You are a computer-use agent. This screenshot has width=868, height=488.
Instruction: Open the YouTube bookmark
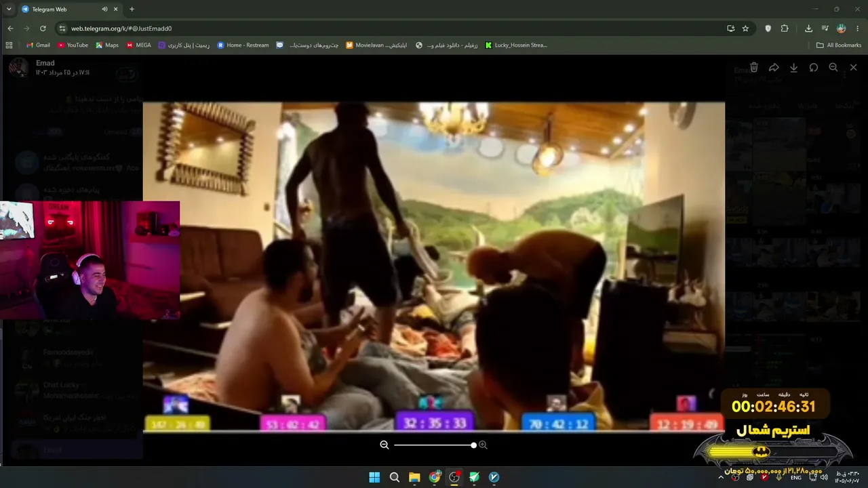click(73, 45)
